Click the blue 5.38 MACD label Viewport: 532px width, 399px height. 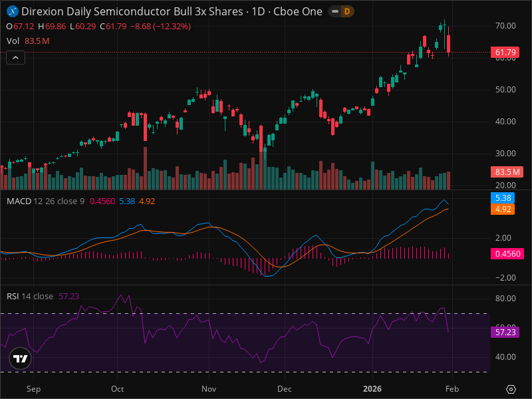point(503,198)
